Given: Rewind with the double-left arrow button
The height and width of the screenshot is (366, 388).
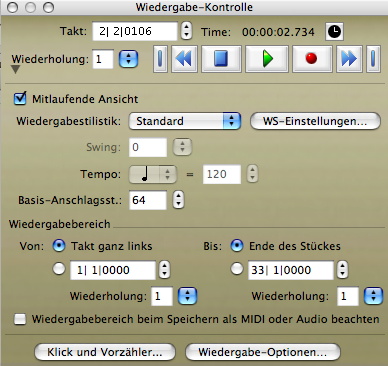Looking at the screenshot, I should (184, 59).
